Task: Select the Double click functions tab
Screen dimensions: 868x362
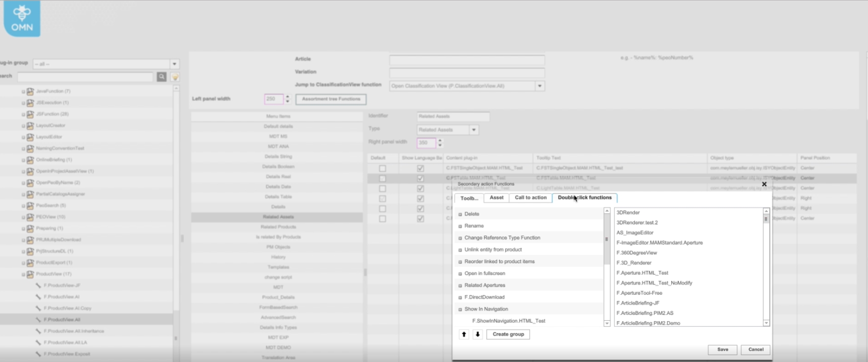Action: 584,197
